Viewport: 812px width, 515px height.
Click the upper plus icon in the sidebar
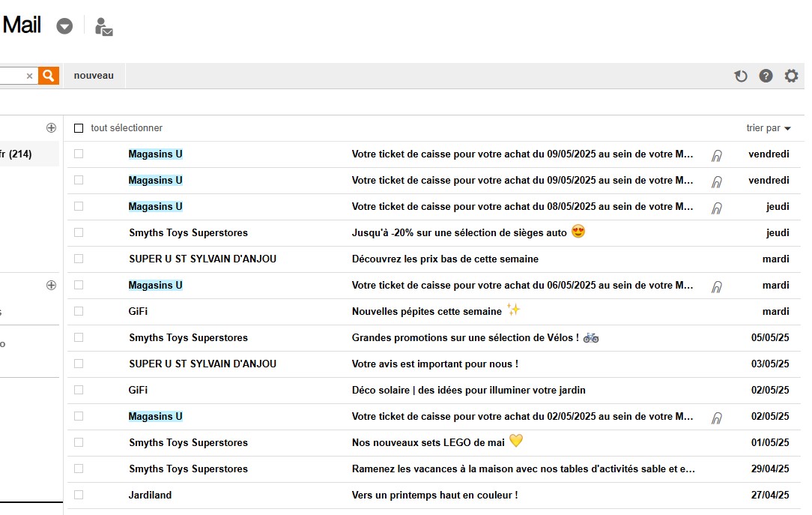point(51,127)
